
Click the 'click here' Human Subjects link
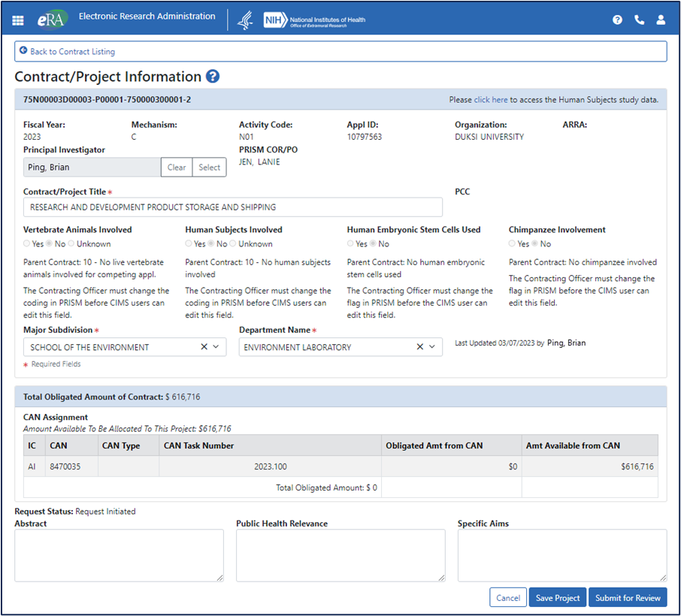pos(491,99)
